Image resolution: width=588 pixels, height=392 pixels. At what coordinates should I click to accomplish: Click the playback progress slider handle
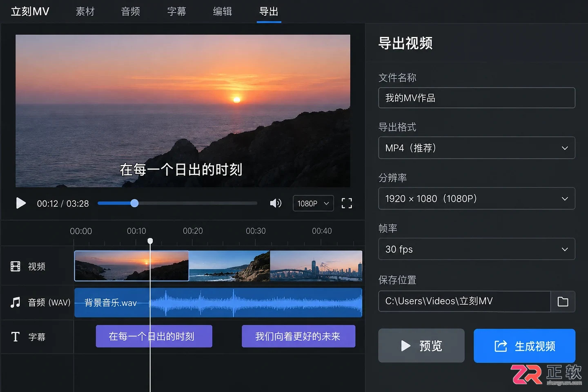[x=134, y=203]
